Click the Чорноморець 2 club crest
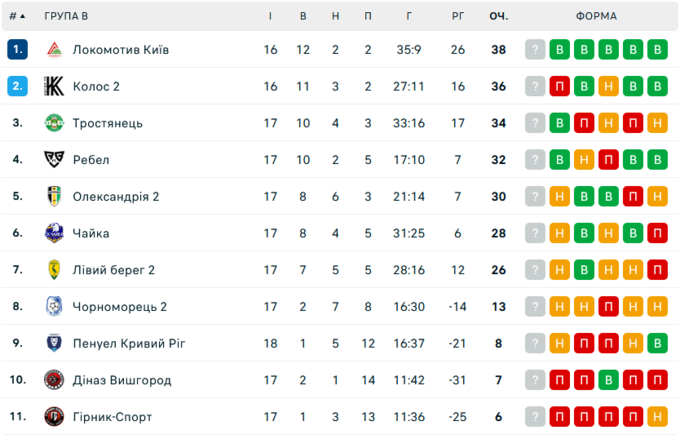This screenshot has width=680, height=439. (x=54, y=306)
